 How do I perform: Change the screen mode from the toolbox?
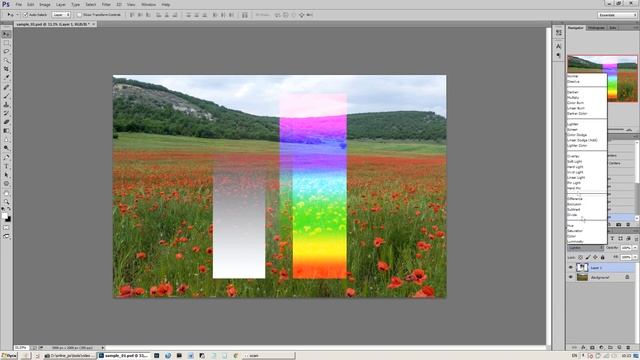click(x=6, y=236)
